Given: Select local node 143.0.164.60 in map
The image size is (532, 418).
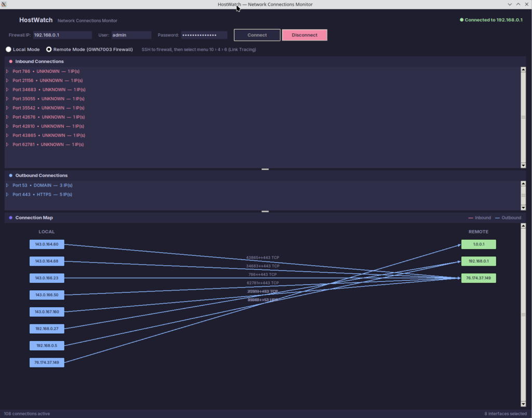Looking at the screenshot, I should click(x=47, y=244).
